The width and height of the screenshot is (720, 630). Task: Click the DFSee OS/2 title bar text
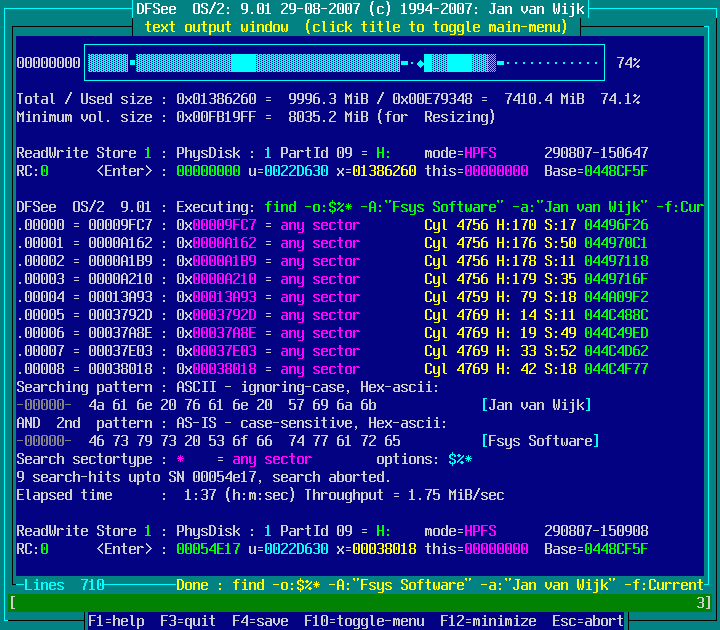click(x=360, y=9)
